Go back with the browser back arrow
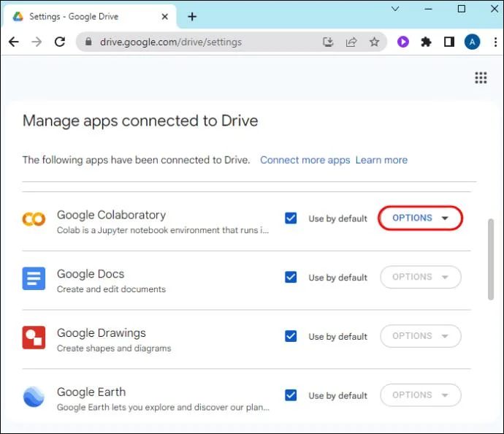This screenshot has width=504, height=434. click(13, 42)
